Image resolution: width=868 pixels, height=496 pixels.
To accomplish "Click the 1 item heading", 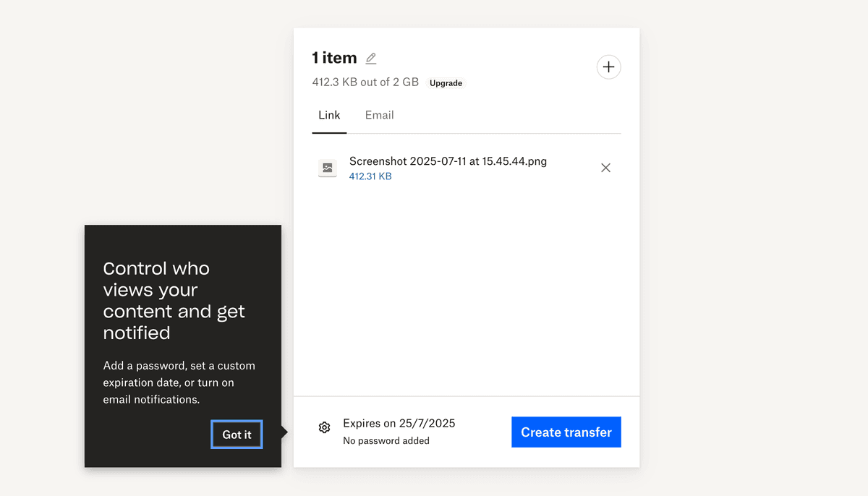I will (334, 57).
